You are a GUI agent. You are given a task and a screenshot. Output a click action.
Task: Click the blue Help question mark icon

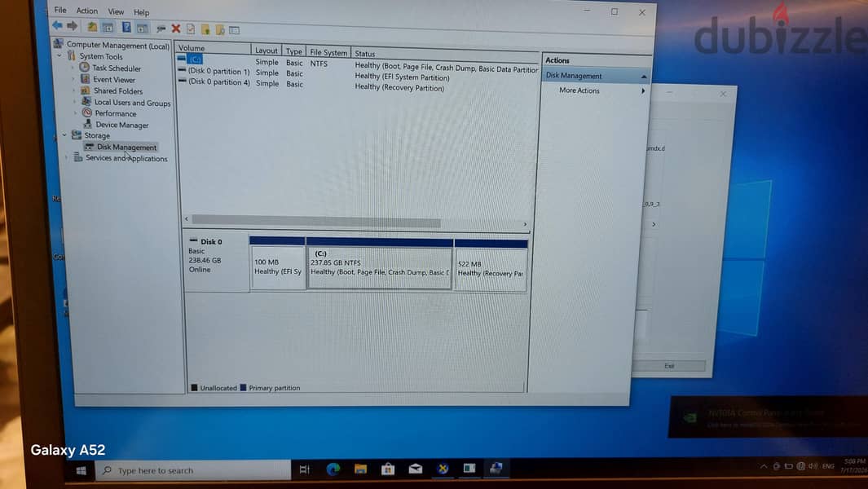pos(127,27)
